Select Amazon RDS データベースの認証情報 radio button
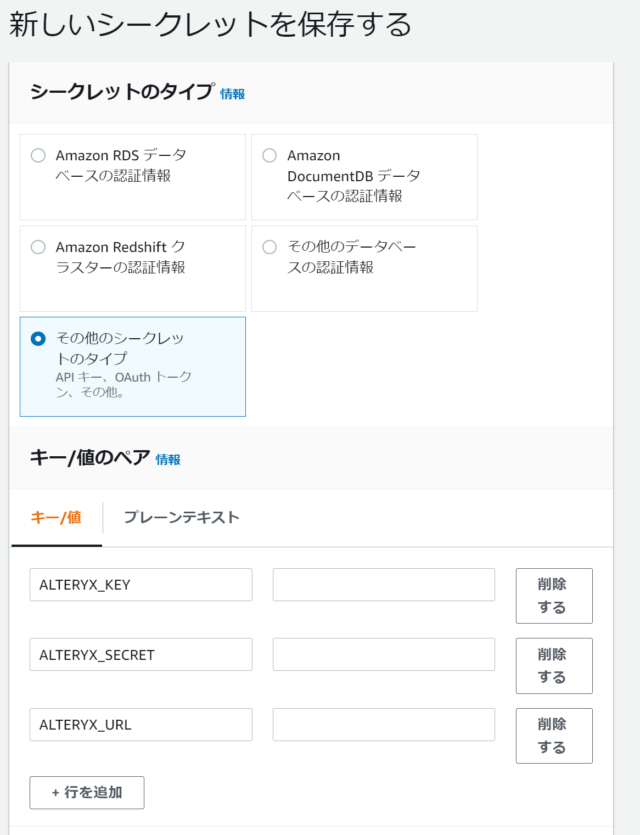Viewport: 640px width, 835px height. click(x=38, y=155)
